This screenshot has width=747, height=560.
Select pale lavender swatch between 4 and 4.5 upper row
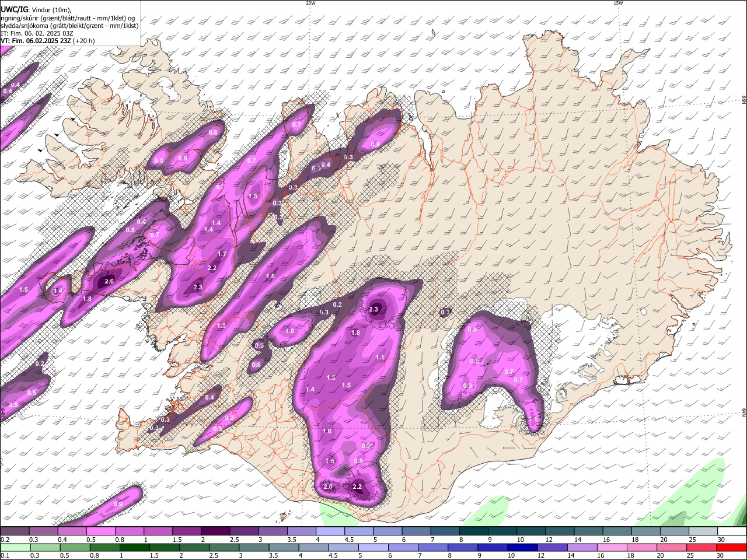[x=329, y=531]
